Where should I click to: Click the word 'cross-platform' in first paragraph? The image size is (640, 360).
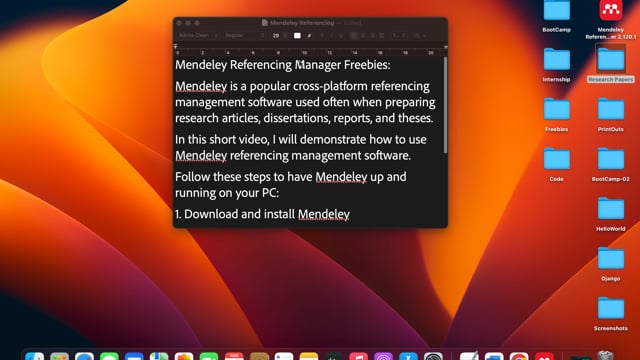tap(330, 86)
